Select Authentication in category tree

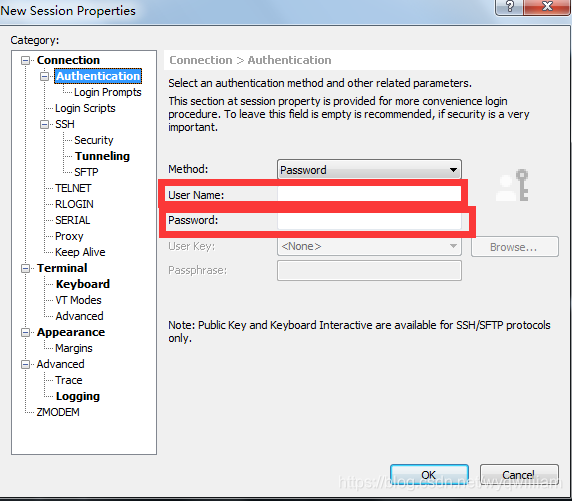click(98, 76)
